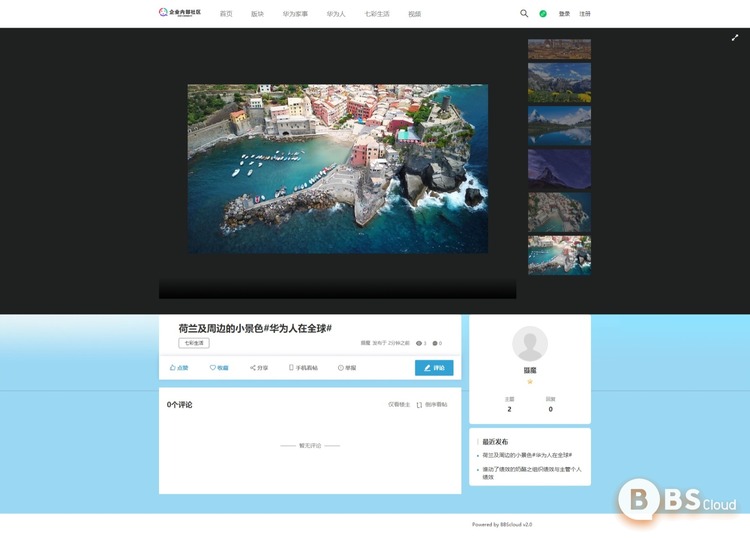This screenshot has width=750, height=538.
Task: Click the post time text in the meta line
Action: point(391,343)
